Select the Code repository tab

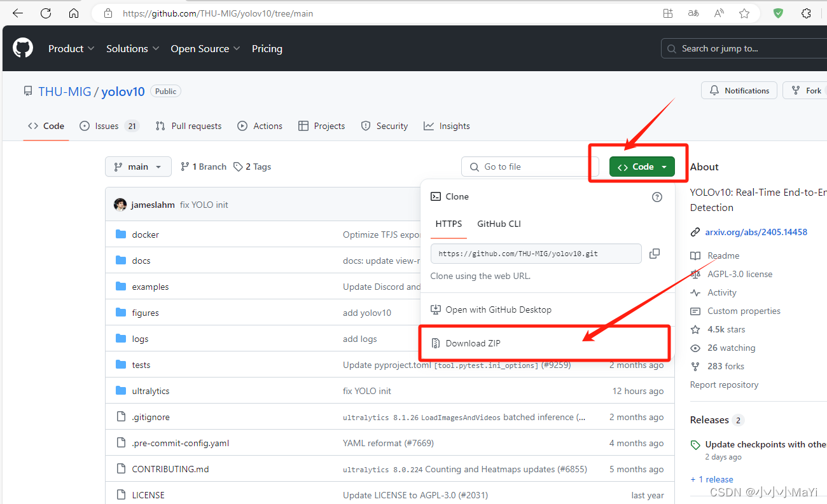click(x=46, y=126)
